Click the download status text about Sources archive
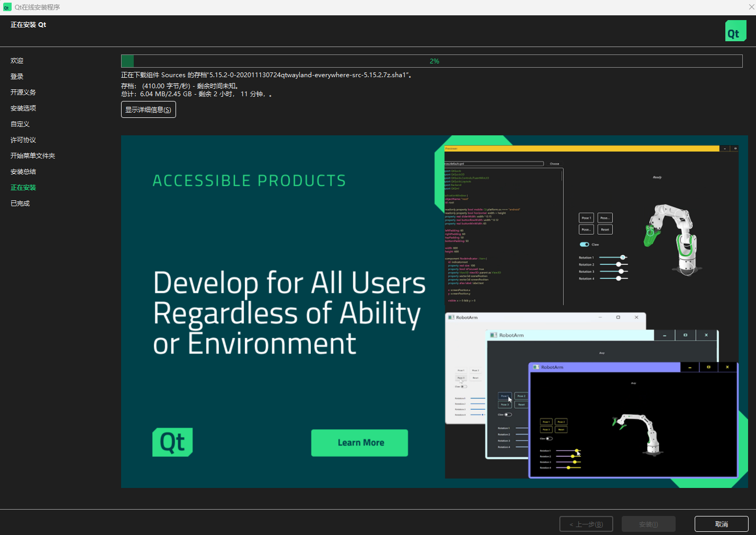The height and width of the screenshot is (535, 756). (266, 75)
